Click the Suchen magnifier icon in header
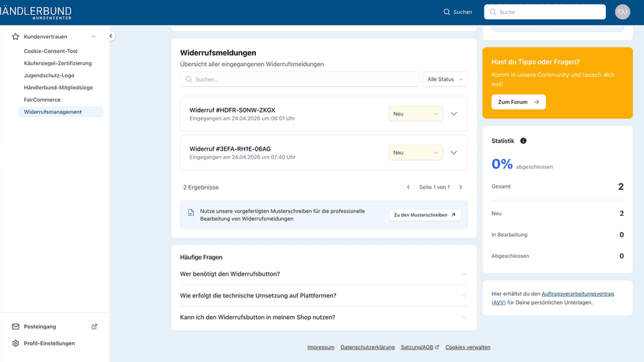This screenshot has height=362, width=644. (446, 12)
